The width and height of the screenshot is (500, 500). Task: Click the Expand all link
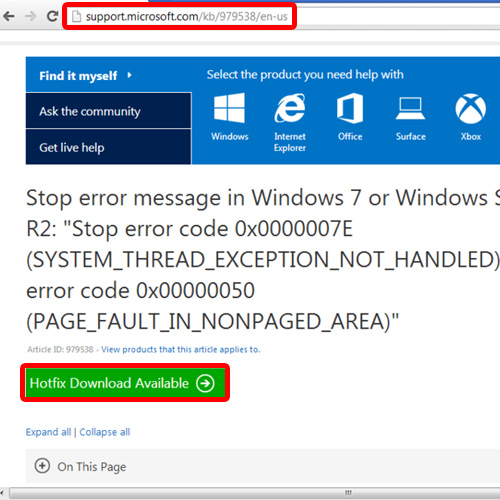click(48, 432)
